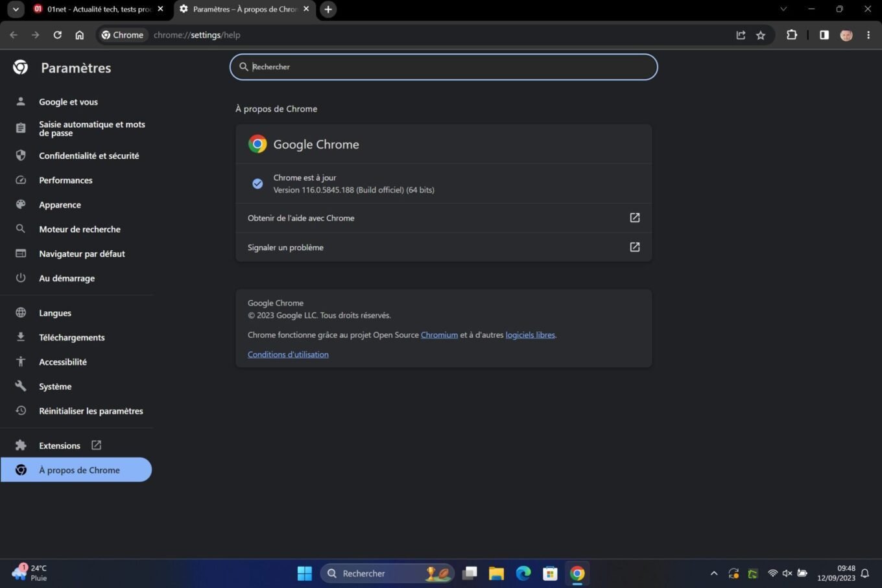Open a new tab with plus button

click(328, 9)
